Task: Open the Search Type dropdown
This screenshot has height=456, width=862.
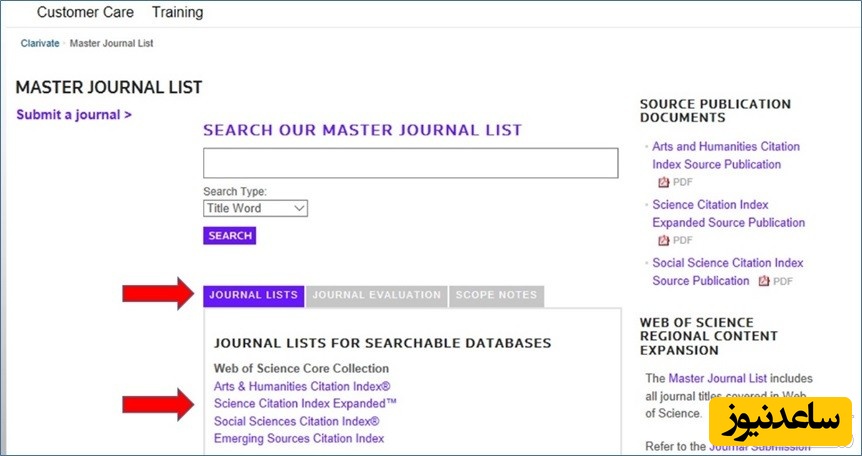Action: pos(255,208)
